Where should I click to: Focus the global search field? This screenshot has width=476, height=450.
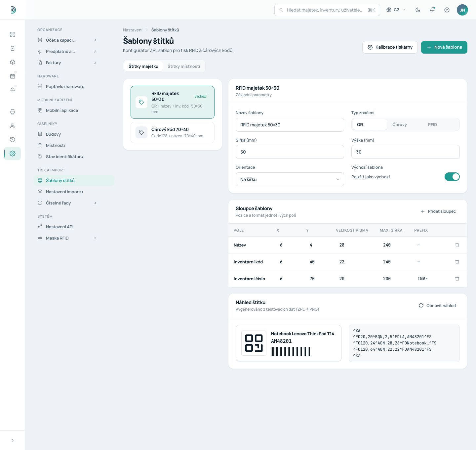point(327,10)
